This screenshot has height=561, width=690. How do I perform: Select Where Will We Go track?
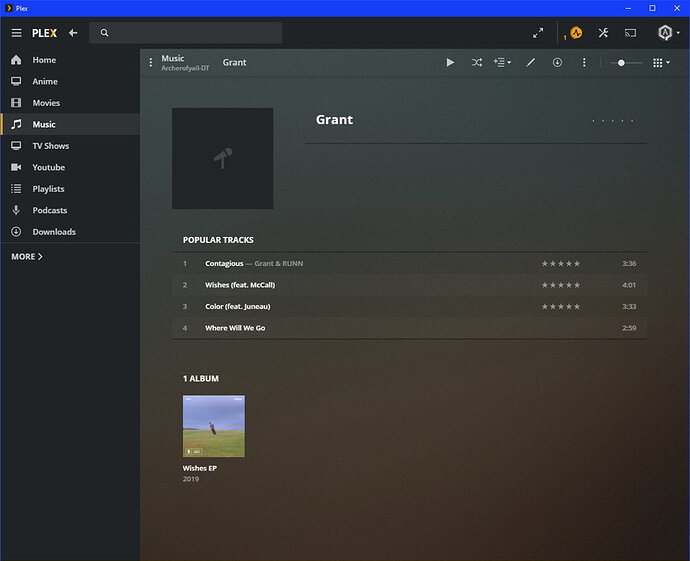[409, 328]
